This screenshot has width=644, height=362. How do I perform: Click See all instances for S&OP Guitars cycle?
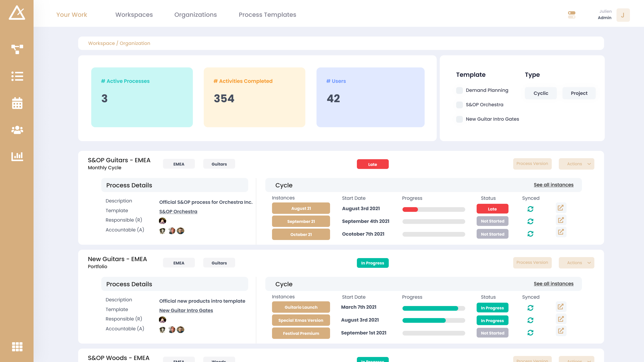tap(554, 185)
